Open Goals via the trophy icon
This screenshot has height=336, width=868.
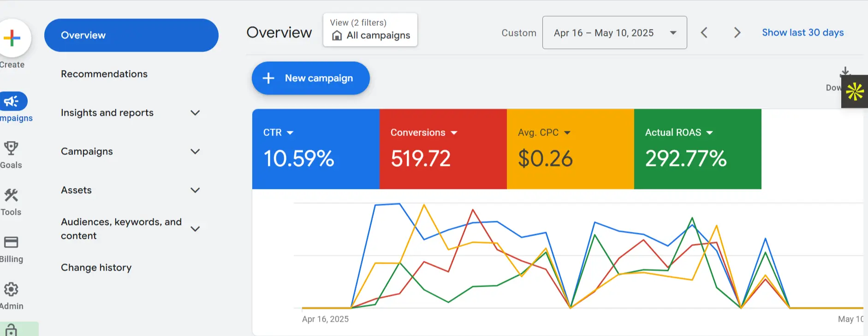pos(11,148)
